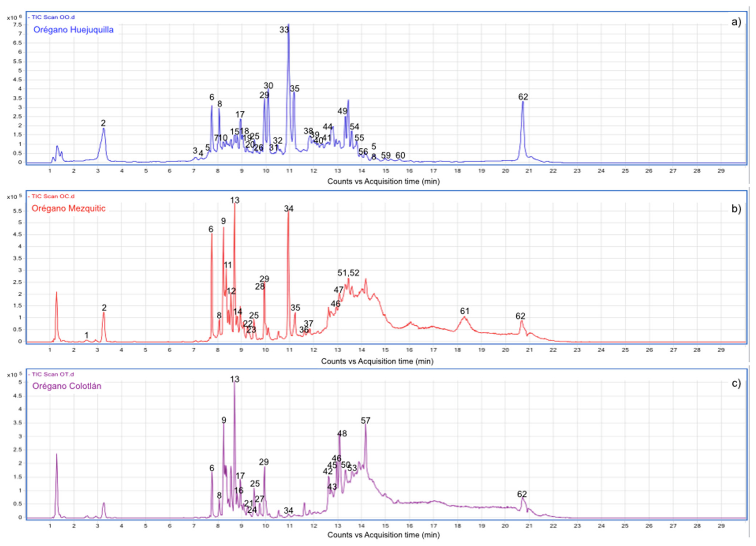
Task: Select peak label 34 in red Mezquitic plot
Action: (x=289, y=209)
